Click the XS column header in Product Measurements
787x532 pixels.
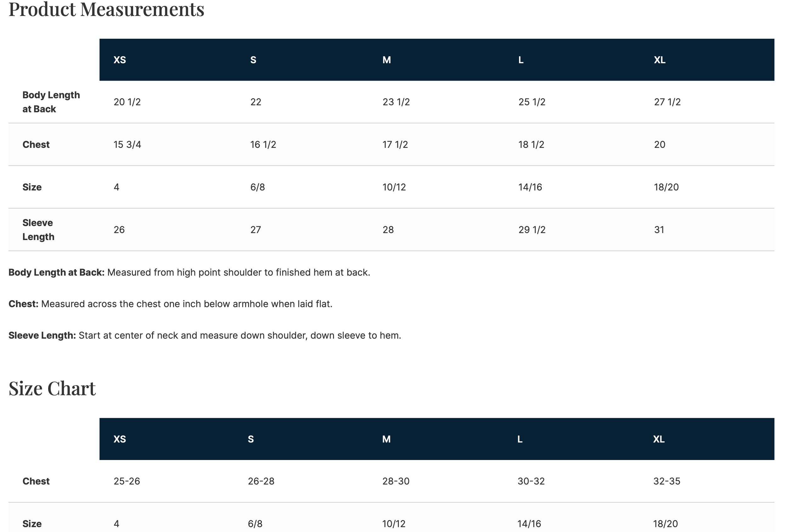[x=120, y=60]
